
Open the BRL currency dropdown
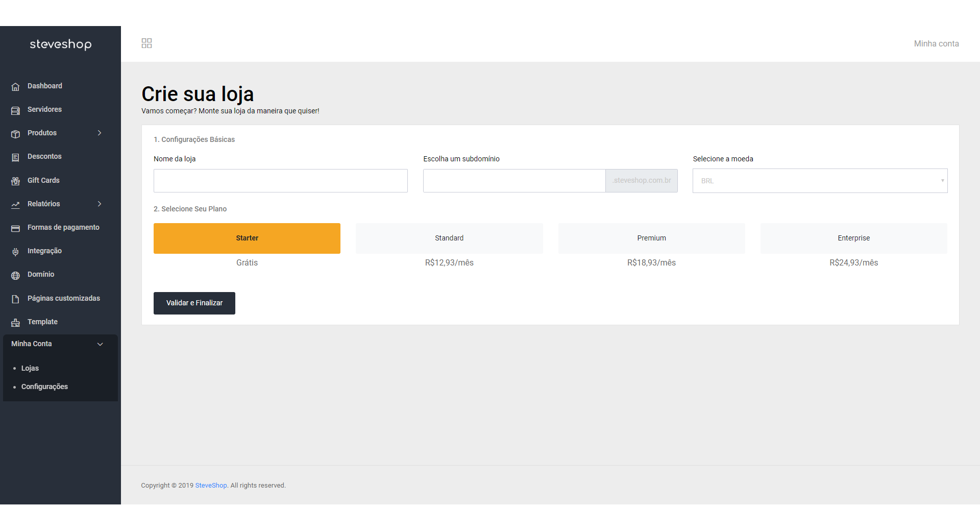point(820,181)
